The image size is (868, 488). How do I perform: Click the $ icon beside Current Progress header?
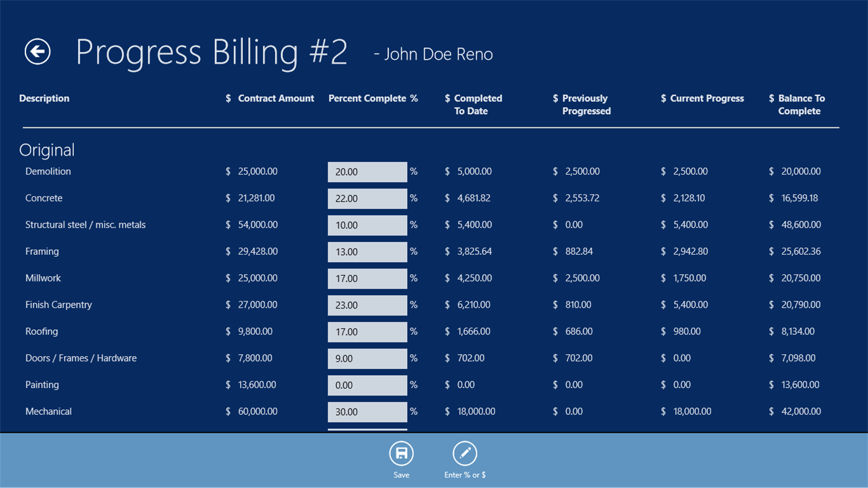pyautogui.click(x=663, y=98)
